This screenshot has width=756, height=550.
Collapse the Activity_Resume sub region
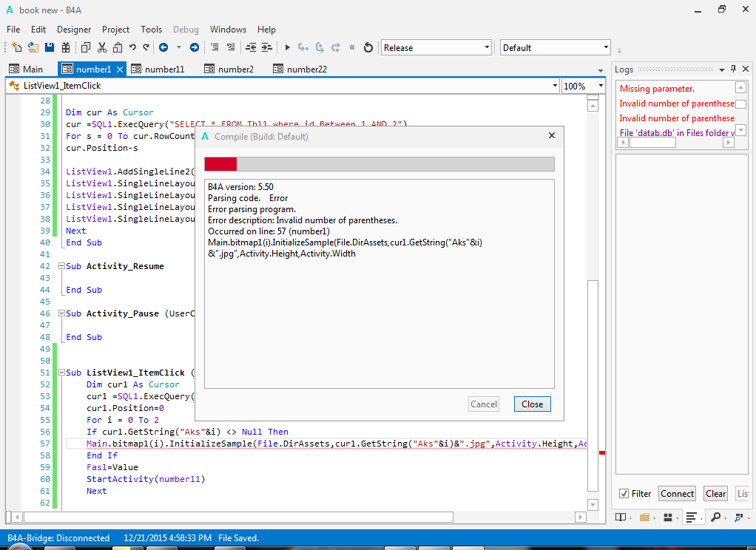pos(61,266)
